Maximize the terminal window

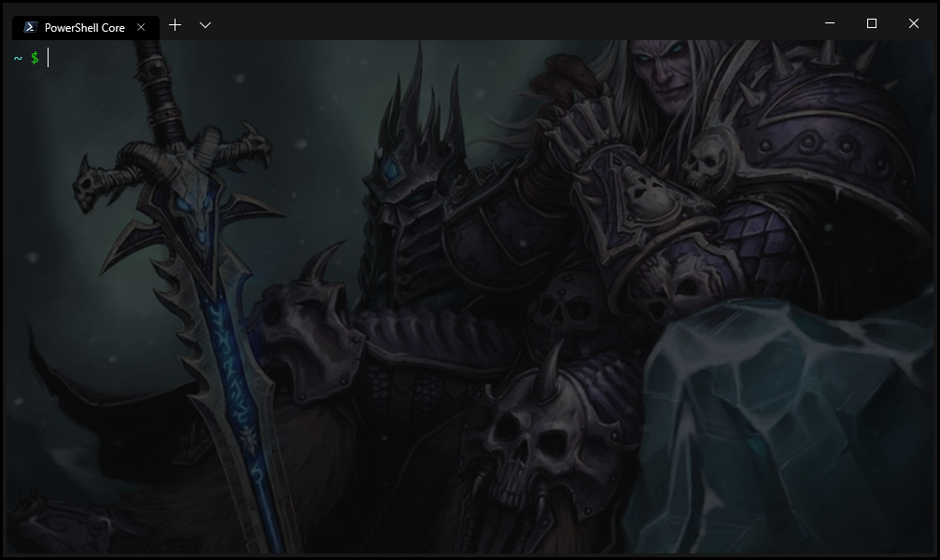tap(872, 23)
